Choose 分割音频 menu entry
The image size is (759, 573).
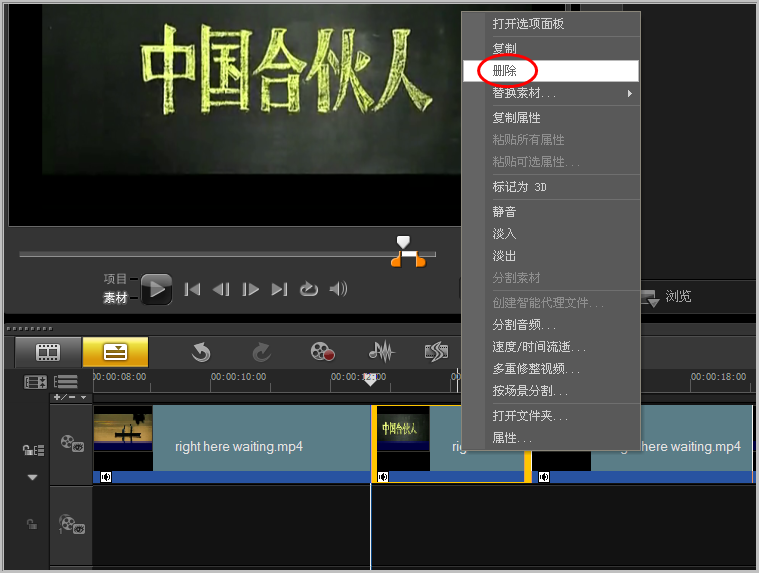coord(551,325)
